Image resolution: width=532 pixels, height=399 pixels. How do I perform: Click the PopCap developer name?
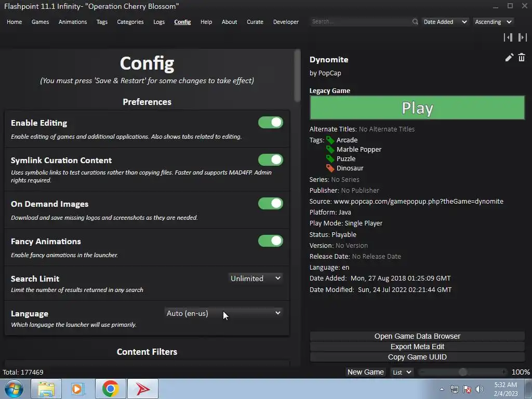pyautogui.click(x=329, y=73)
